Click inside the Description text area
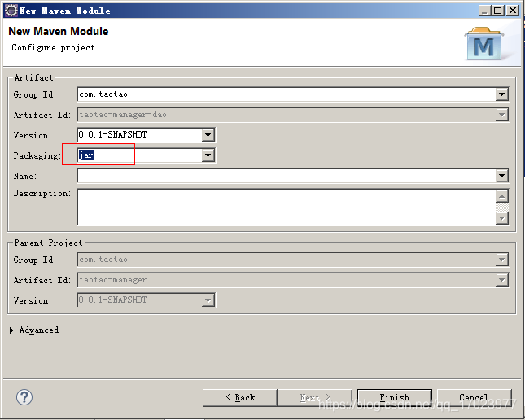Viewport: 525px width, 420px height. coord(287,207)
